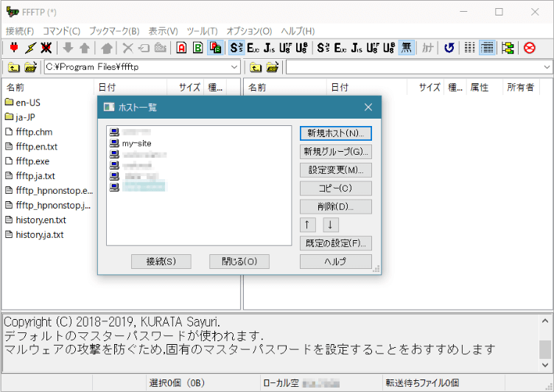554x392 pixels.
Task: Toggle the カナ half-width kana conversion icon
Action: point(427,48)
